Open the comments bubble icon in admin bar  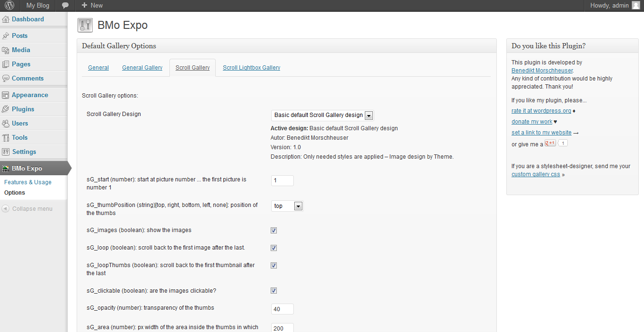click(x=65, y=5)
